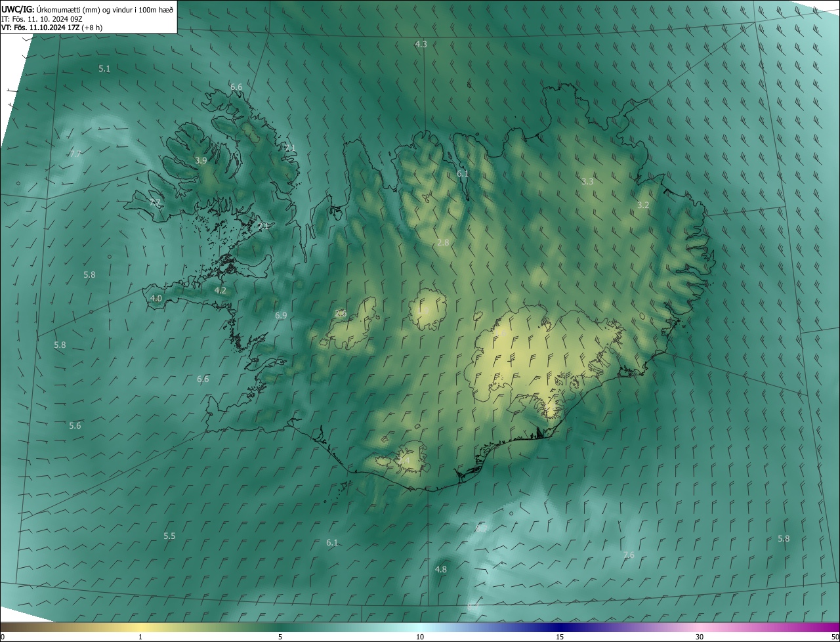840x642 pixels.
Task: Click the map value 5.1
Action: [x=104, y=69]
